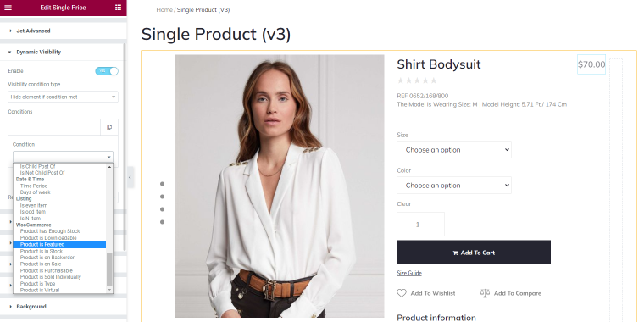The image size is (644, 322).
Task: Click the Add To Wishlist heart icon
Action: 402,293
